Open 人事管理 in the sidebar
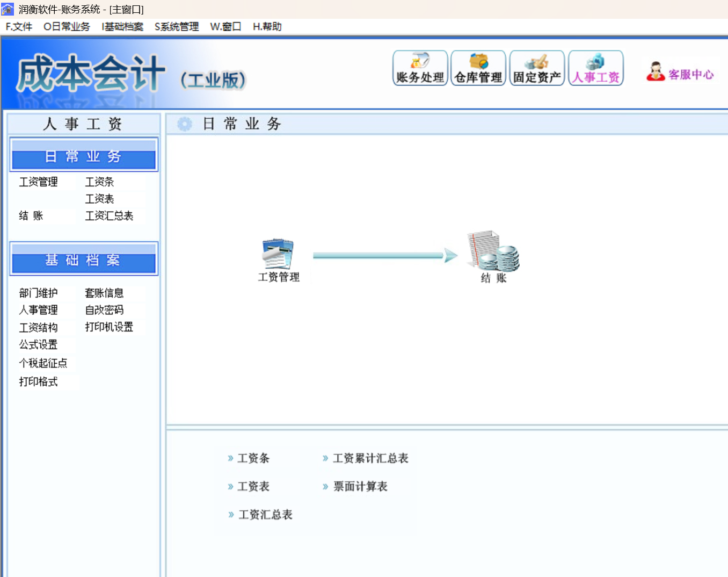Viewport: 728px width, 577px height. click(x=38, y=310)
